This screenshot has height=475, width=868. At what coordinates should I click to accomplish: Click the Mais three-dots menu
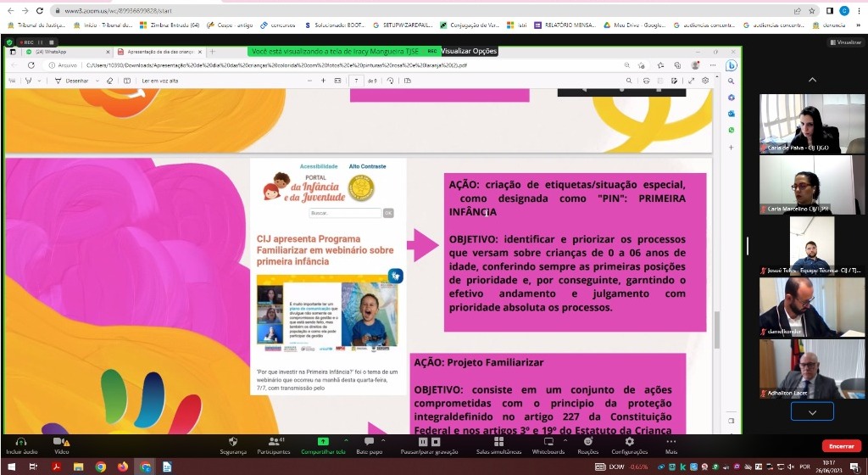click(670, 442)
